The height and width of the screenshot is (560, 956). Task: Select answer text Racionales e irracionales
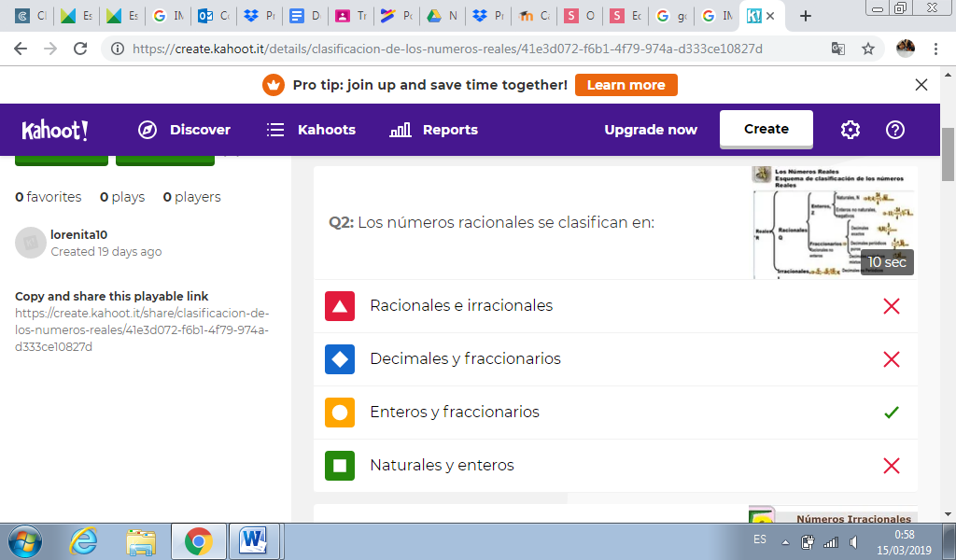tap(461, 305)
